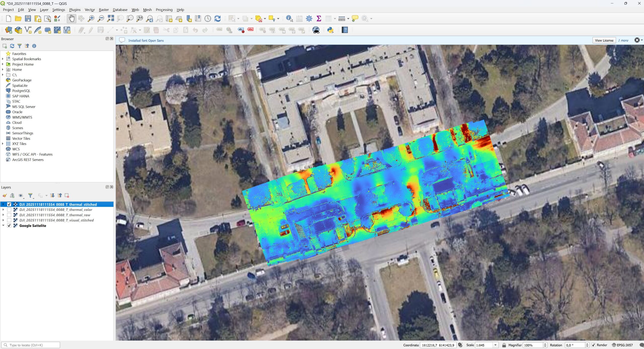This screenshot has height=349, width=644.
Task: Click the Save Project floppy icon
Action: 28,19
